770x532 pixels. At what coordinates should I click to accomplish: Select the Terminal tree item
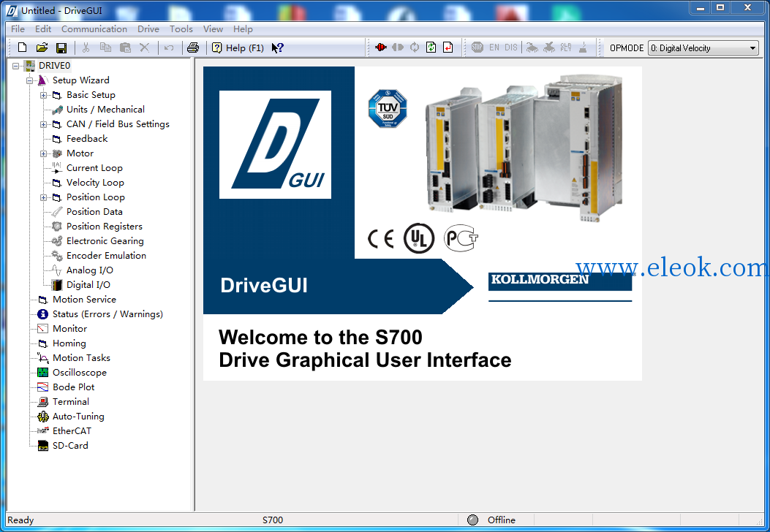[71, 402]
